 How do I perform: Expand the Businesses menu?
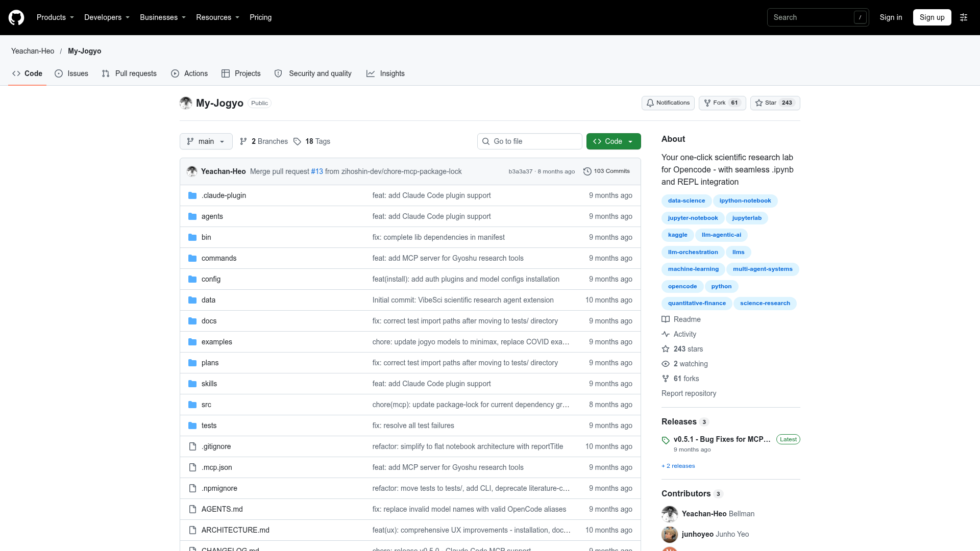point(163,17)
